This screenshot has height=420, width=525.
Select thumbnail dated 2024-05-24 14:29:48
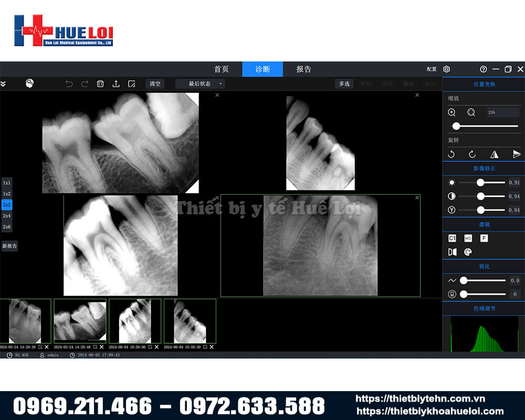(80, 321)
